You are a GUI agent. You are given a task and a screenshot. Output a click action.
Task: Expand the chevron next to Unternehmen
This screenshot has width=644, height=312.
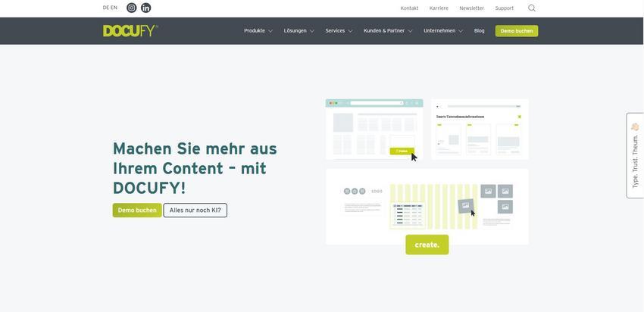461,31
